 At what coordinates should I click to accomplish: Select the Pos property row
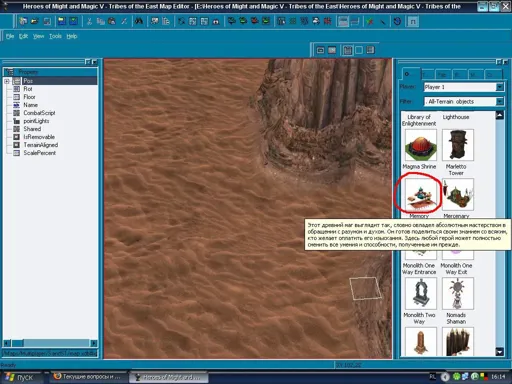tap(50, 81)
